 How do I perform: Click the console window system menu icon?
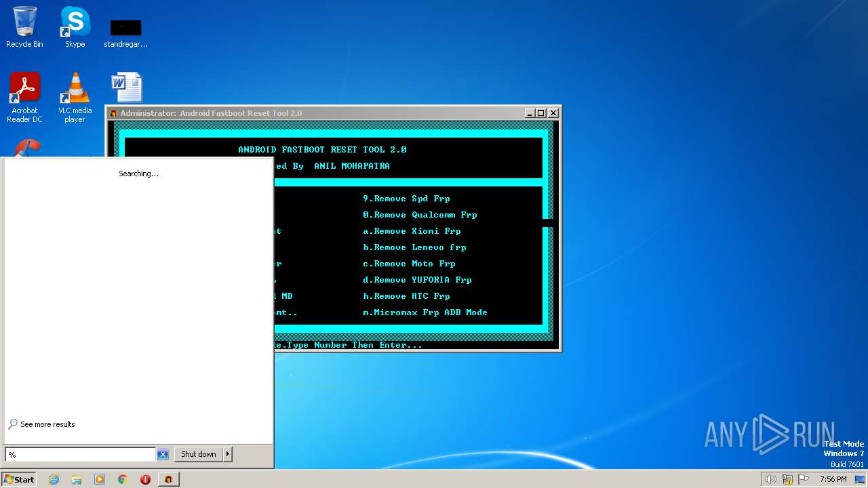pos(114,113)
